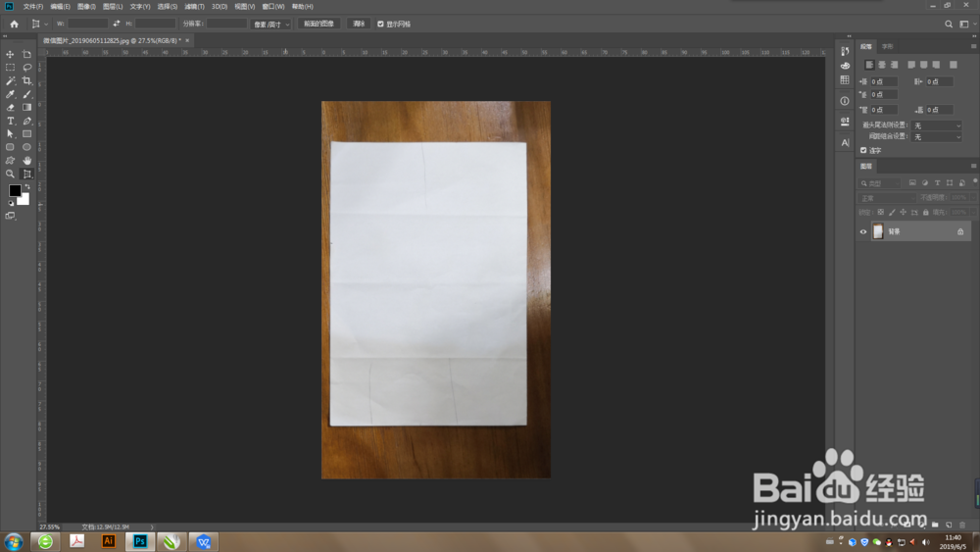Viewport: 980px width, 552px height.
Task: Select the Eyedropper tool
Action: pos(10,94)
